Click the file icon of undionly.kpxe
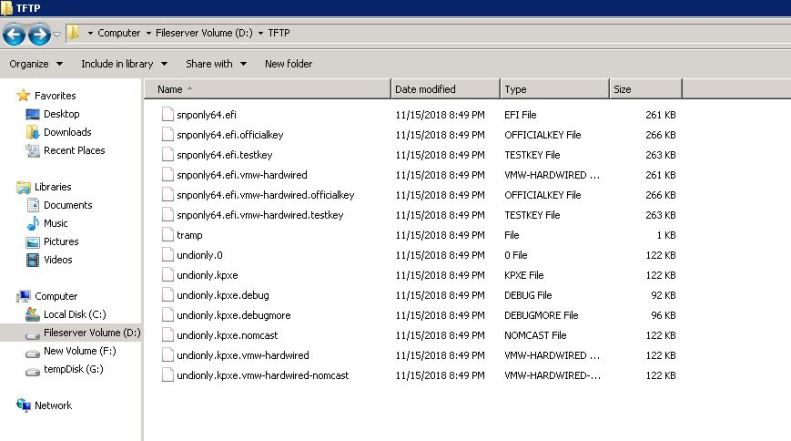Screen dimensions: 791x441 (167, 275)
